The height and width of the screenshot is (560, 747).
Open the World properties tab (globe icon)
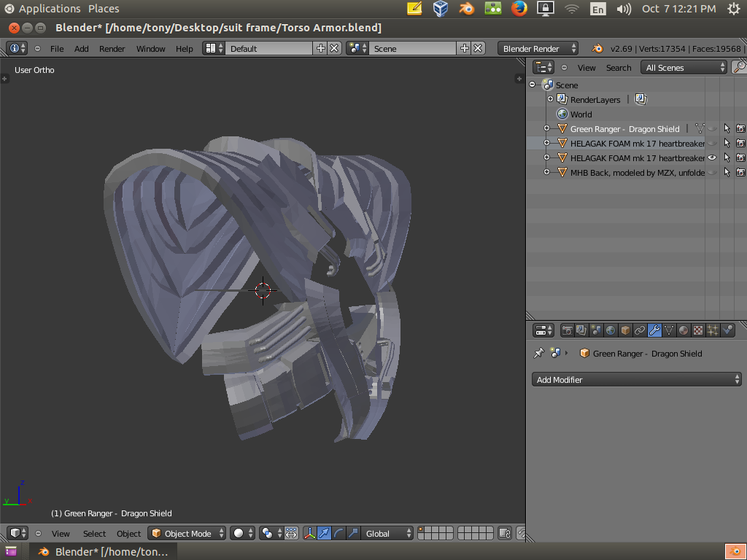pos(611,330)
